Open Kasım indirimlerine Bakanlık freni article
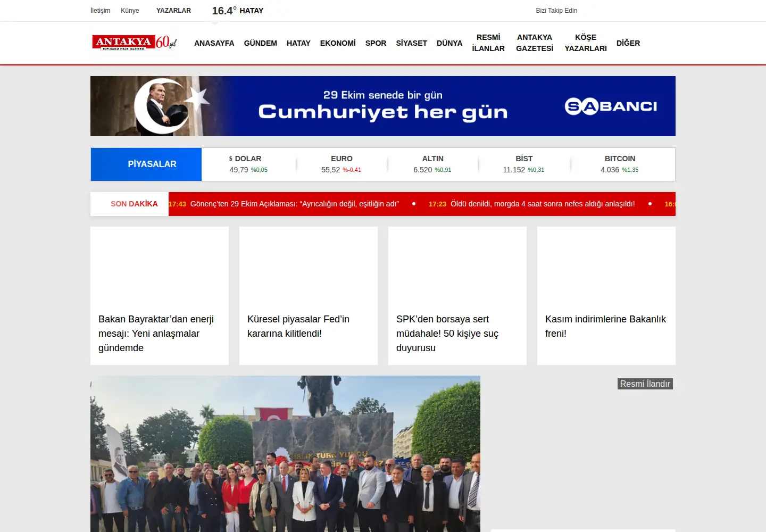This screenshot has width=766, height=532. tap(606, 296)
